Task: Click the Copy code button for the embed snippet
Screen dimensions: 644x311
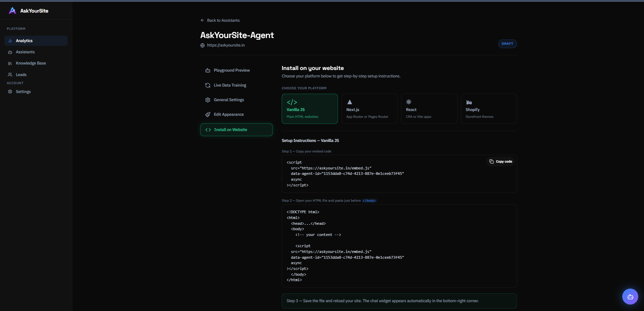Action: [x=500, y=161]
